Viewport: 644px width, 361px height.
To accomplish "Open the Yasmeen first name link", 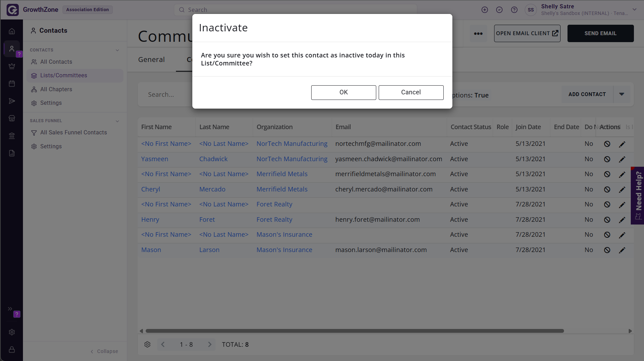I will tap(155, 159).
